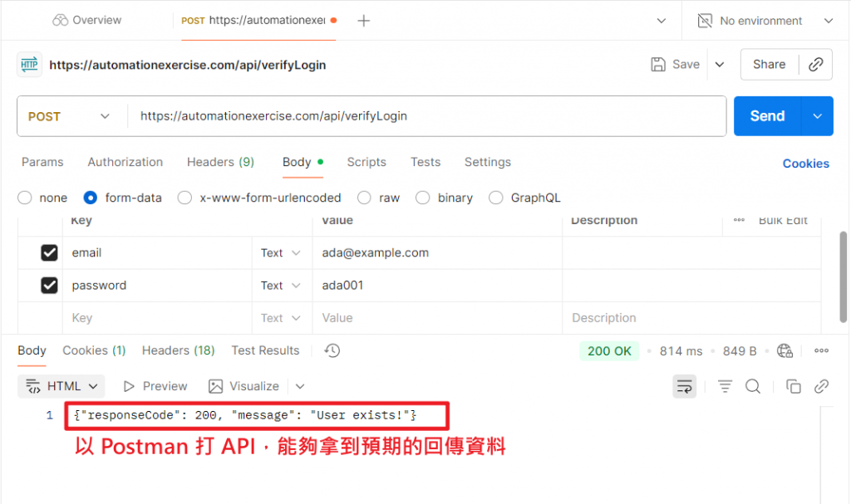Send the request
851x504 pixels.
point(767,116)
